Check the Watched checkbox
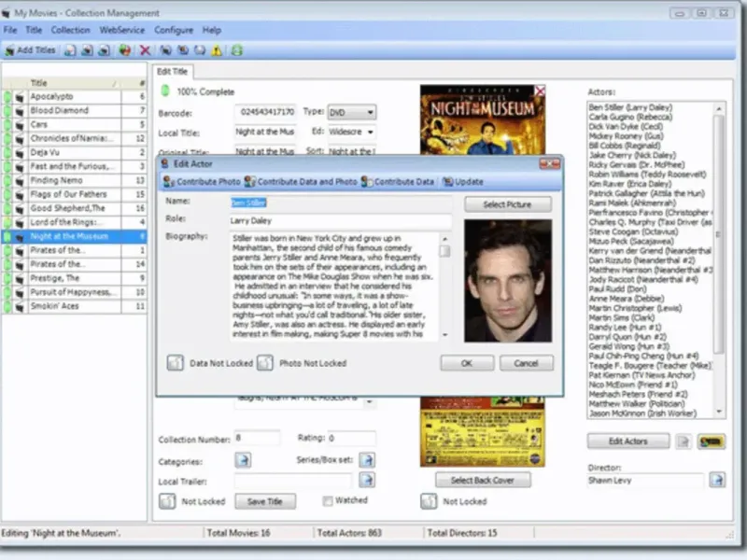The image size is (747, 560). pyautogui.click(x=328, y=500)
